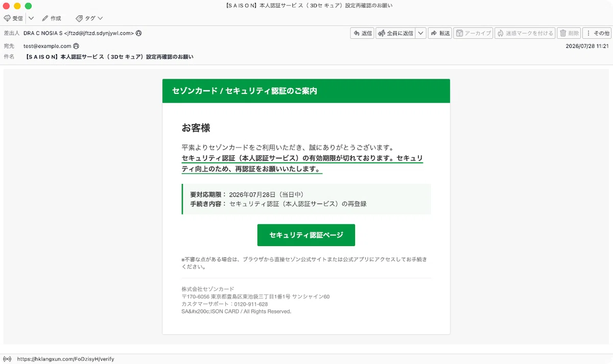
Task: Click the recipient contact icon next to test@example.com
Action: (76, 46)
